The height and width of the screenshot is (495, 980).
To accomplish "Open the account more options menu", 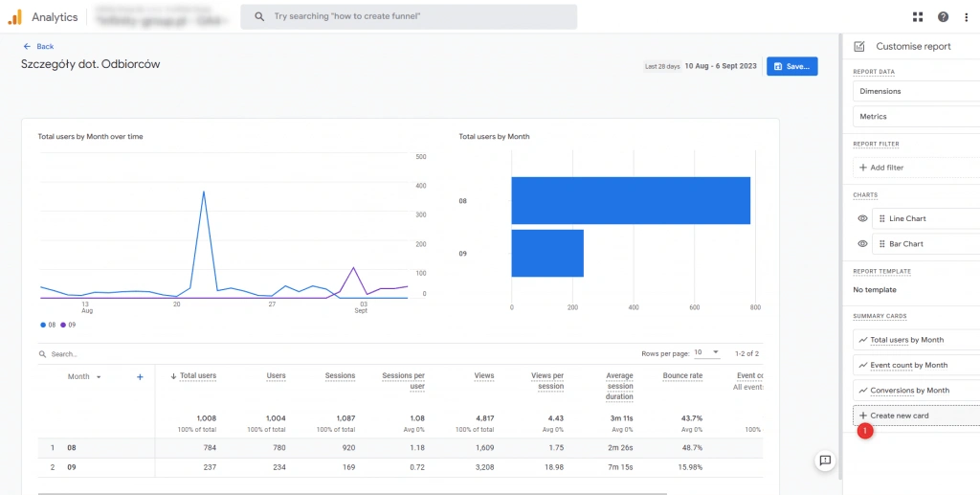I will (968, 17).
